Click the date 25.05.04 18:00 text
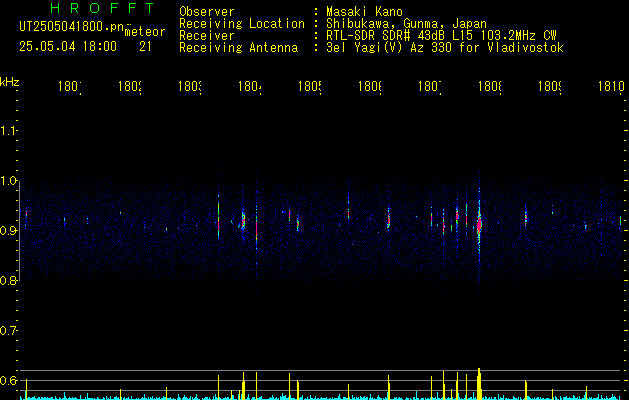Screen dimensions: 629x400 coord(68,47)
